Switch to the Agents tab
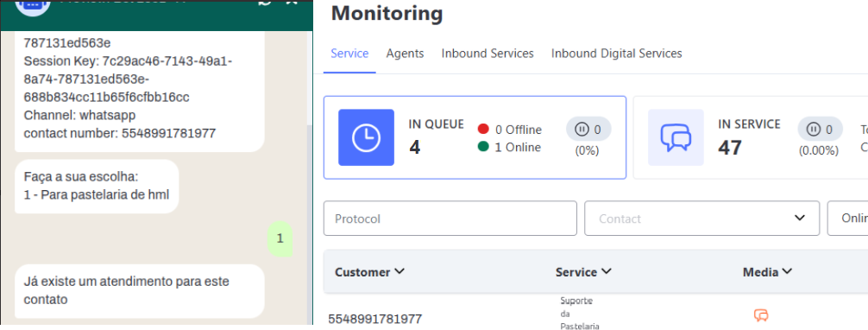This screenshot has width=868, height=330. 405,54
